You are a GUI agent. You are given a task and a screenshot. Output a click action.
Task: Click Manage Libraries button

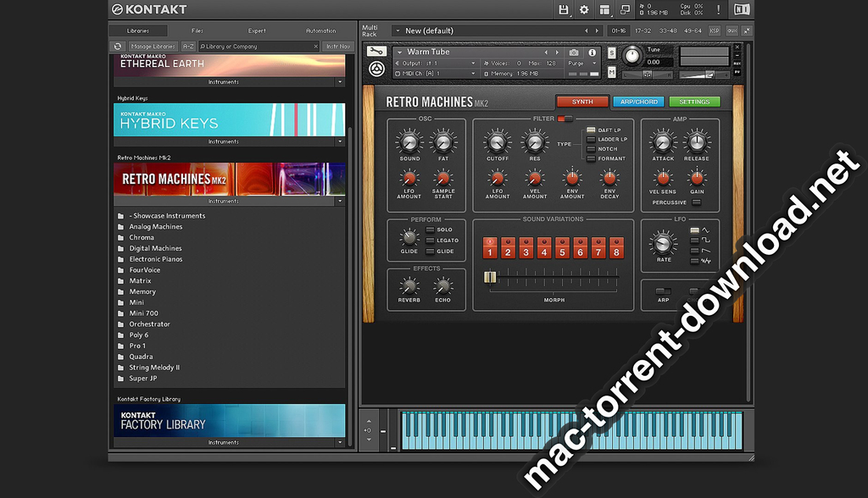153,47
